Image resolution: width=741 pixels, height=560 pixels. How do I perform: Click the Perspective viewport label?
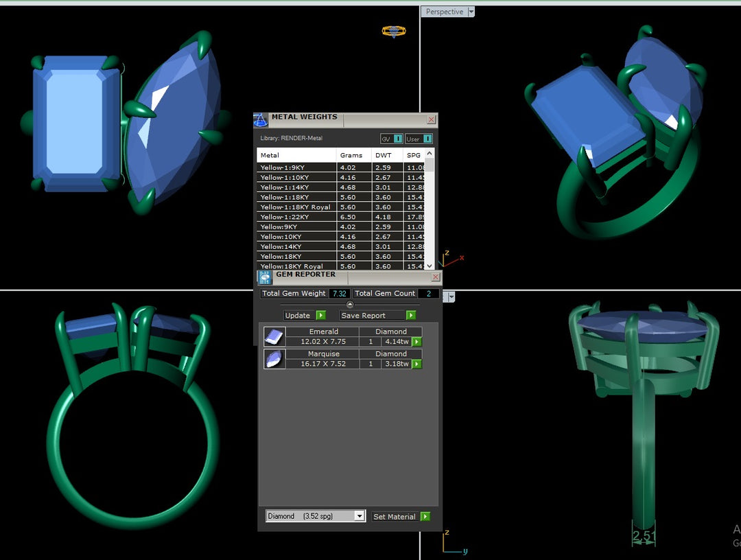(444, 12)
